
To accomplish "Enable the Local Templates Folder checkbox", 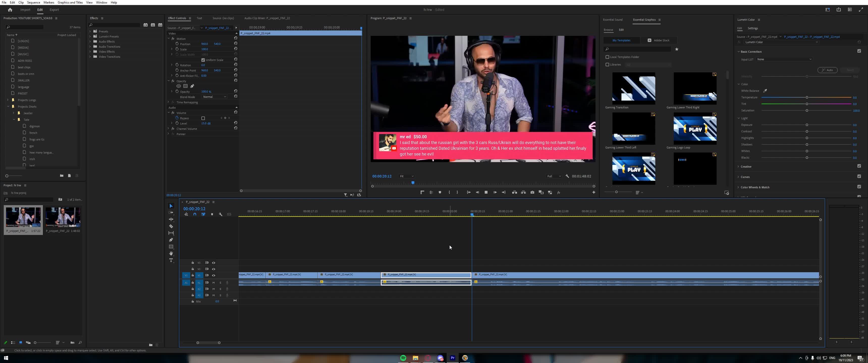I will [x=608, y=57].
